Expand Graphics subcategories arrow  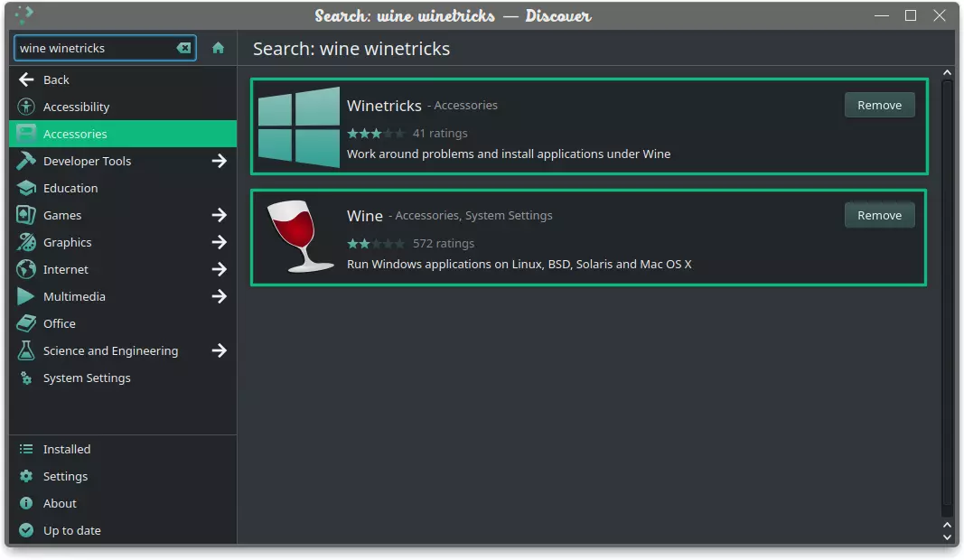point(219,241)
